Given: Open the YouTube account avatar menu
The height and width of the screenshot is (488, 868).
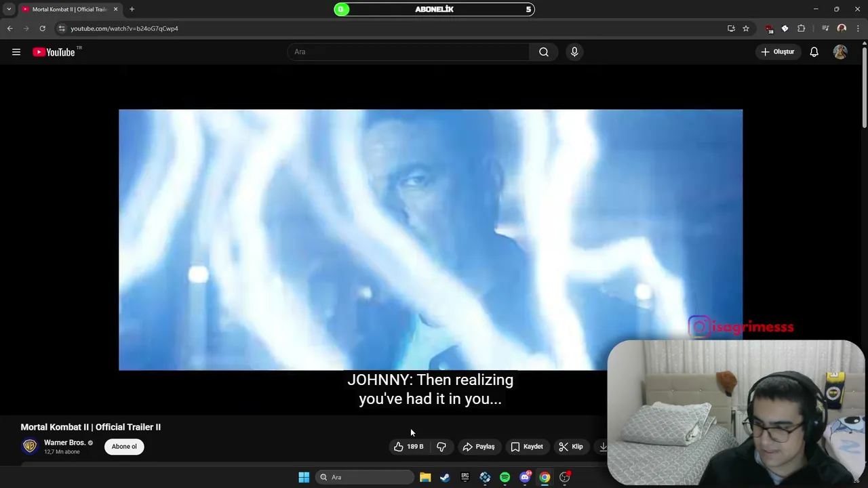Looking at the screenshot, I should click(840, 52).
